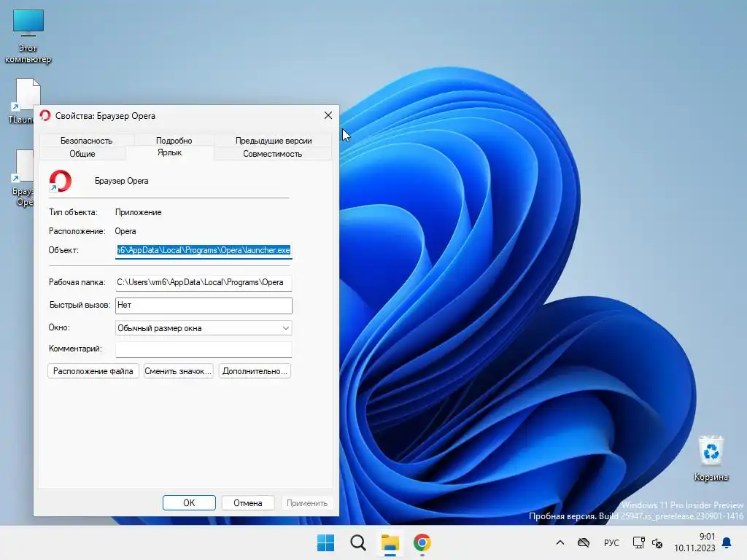Click Браузер Opera name text
747x560 pixels.
122,181
